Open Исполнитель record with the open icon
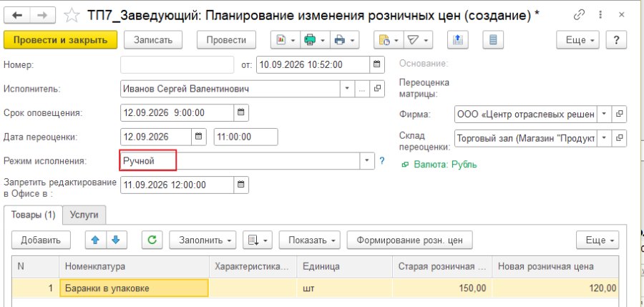Screen dimensions: 644x307 coord(377,89)
